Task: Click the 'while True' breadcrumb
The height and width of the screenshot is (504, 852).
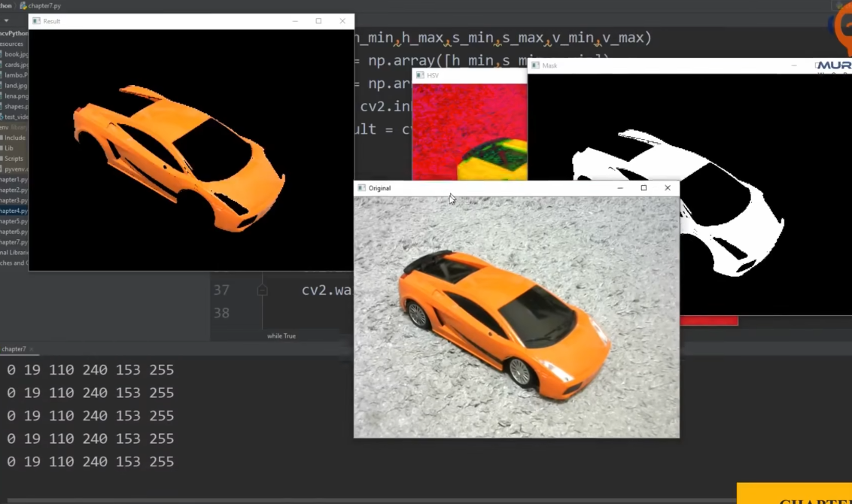Action: tap(281, 336)
